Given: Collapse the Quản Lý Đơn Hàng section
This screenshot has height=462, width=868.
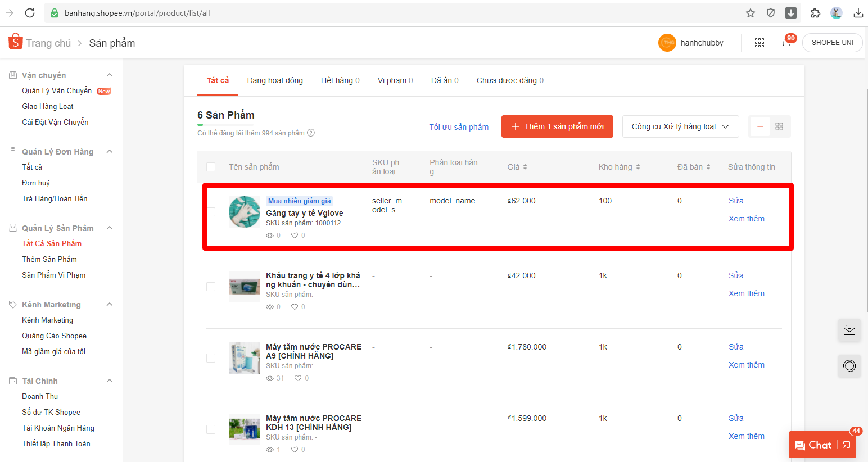Looking at the screenshot, I should tap(110, 151).
